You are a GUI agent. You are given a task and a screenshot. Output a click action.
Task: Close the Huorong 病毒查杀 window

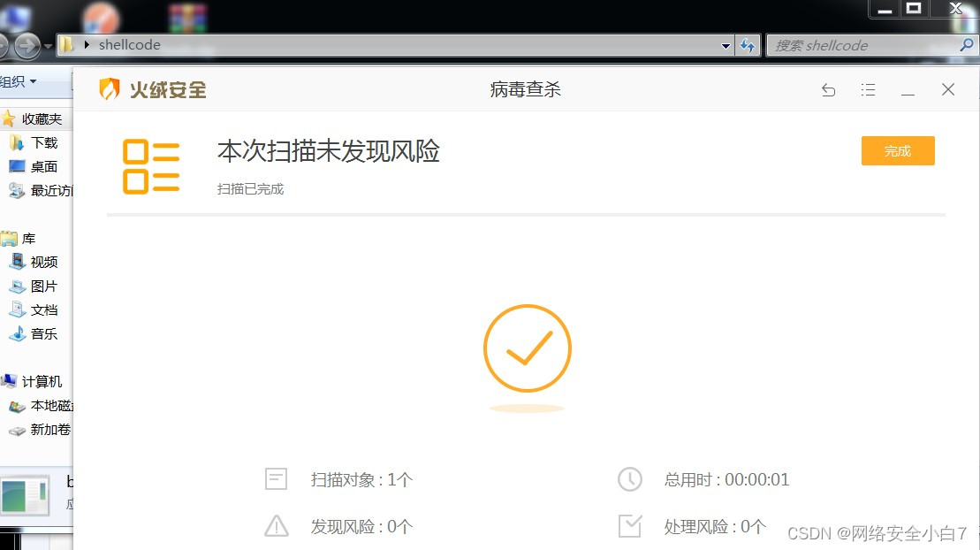[x=948, y=89]
